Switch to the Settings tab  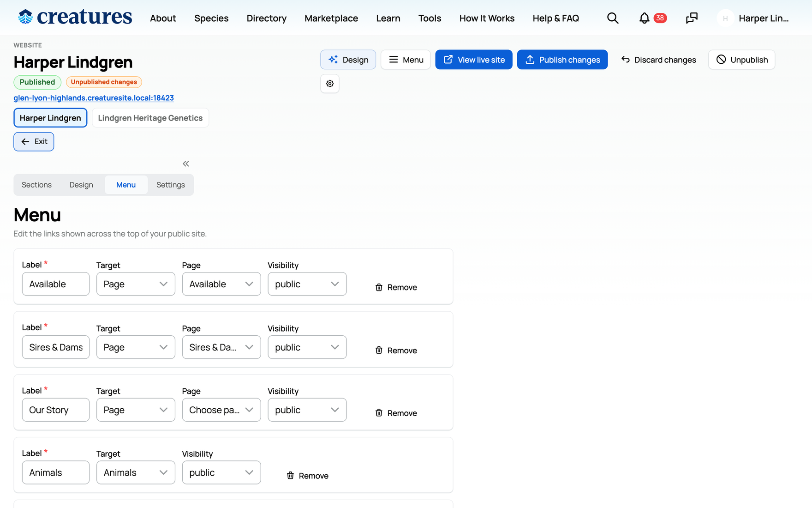171,185
